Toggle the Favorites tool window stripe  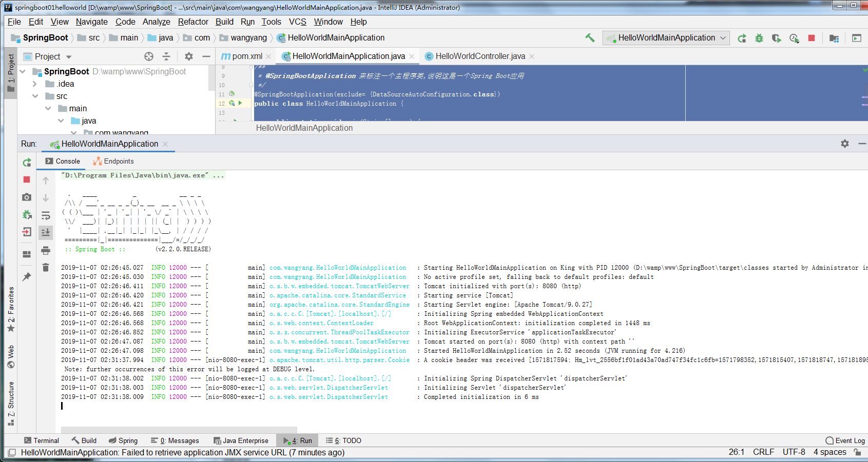(11, 309)
